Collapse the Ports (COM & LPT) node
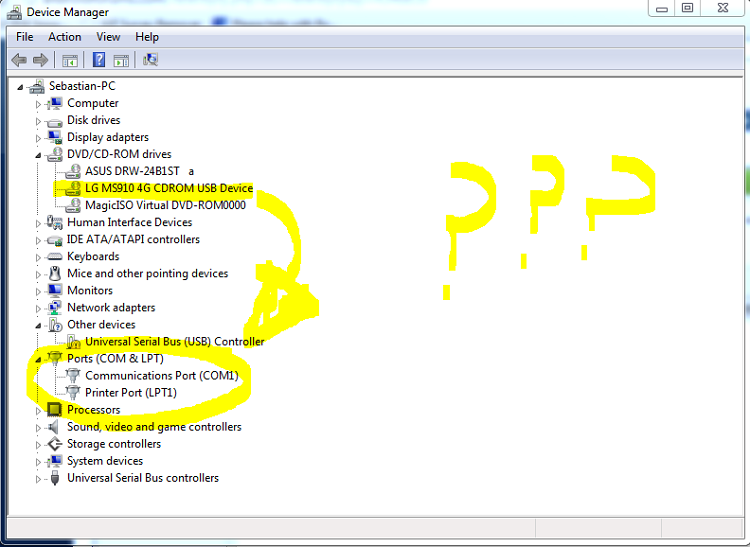Image resolution: width=750 pixels, height=547 pixels. pos(39,359)
